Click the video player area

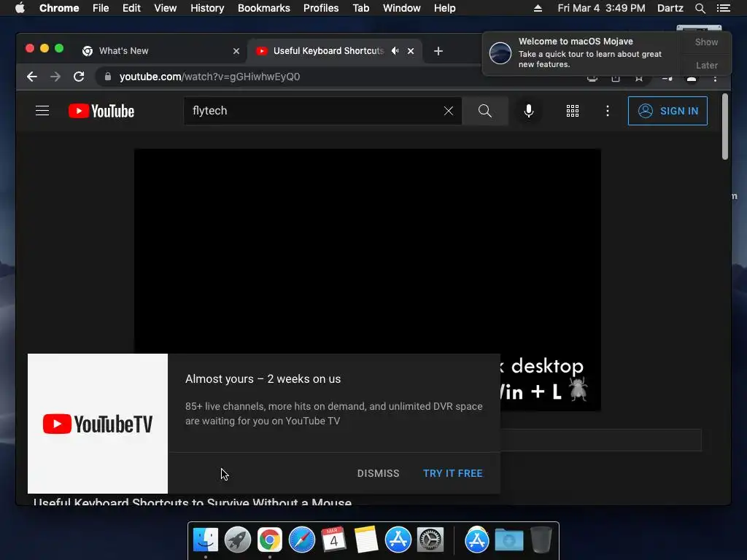click(368, 252)
